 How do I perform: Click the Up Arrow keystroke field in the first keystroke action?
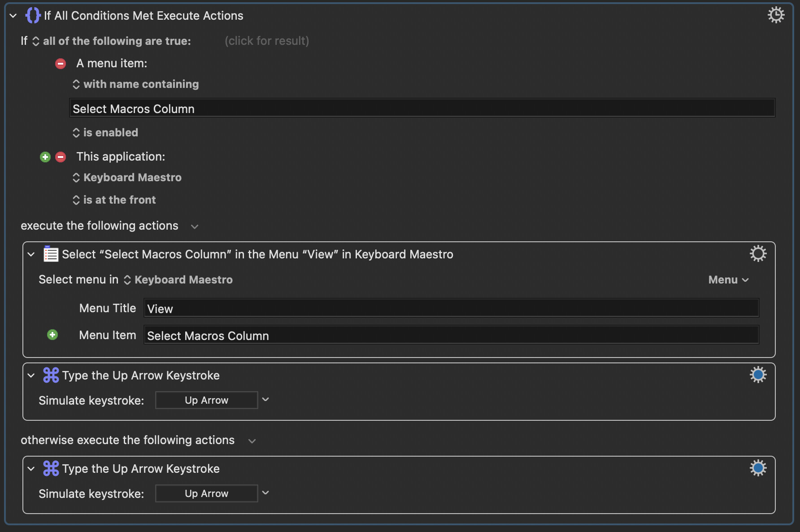[x=206, y=400]
